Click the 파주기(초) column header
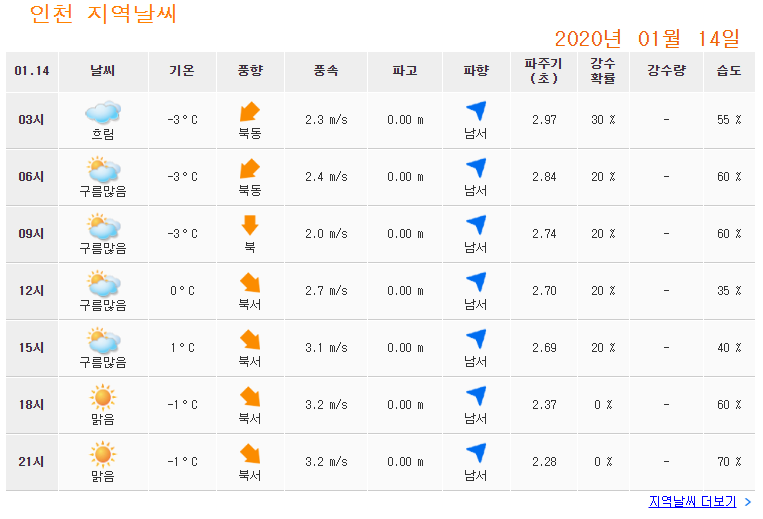 click(544, 71)
